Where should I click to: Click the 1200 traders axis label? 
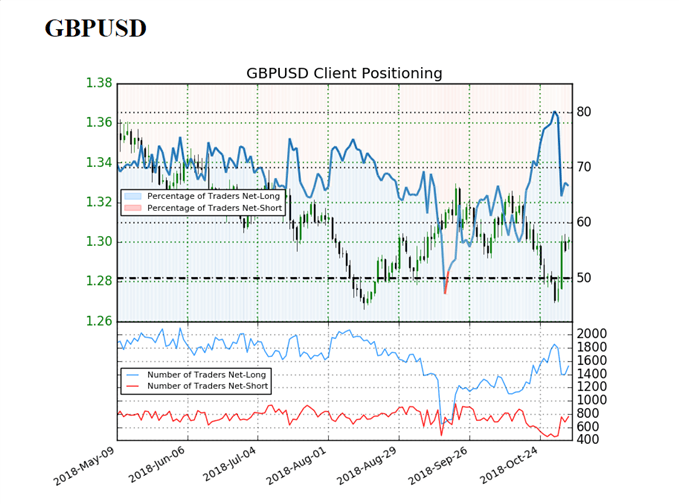pos(592,387)
